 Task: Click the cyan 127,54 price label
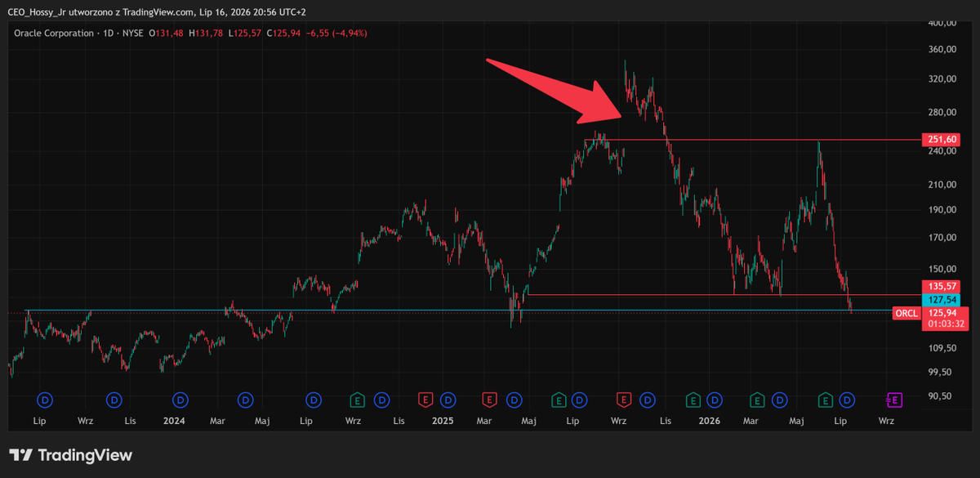[942, 299]
